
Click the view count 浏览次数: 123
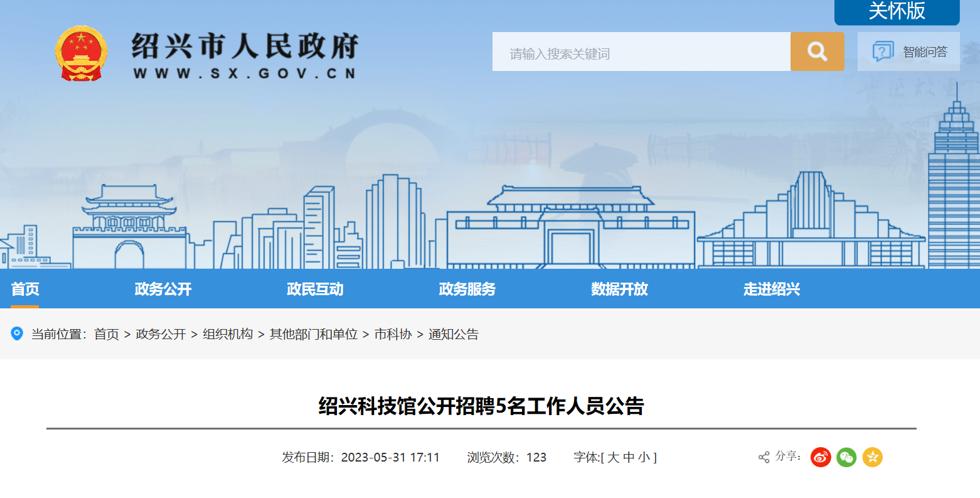point(507,457)
